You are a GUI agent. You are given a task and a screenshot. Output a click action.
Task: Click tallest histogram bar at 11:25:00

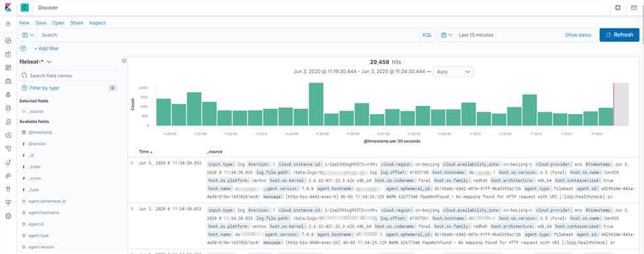(316, 104)
